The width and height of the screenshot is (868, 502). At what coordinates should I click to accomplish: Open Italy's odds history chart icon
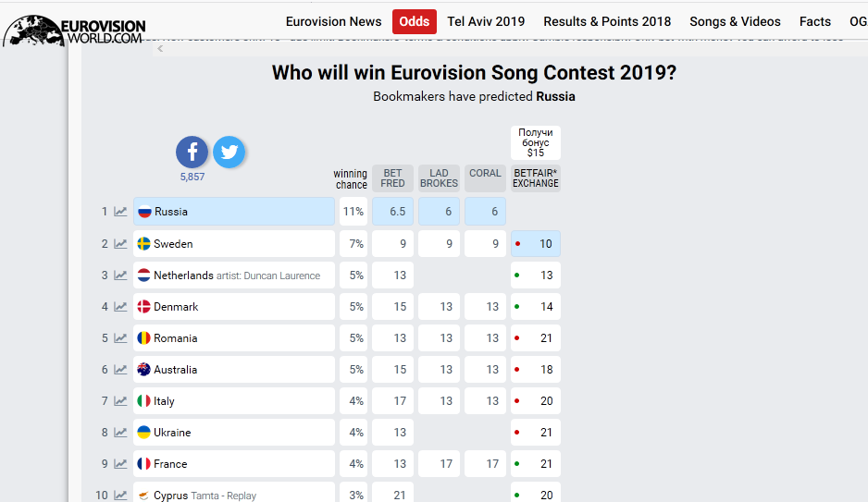pyautogui.click(x=120, y=401)
